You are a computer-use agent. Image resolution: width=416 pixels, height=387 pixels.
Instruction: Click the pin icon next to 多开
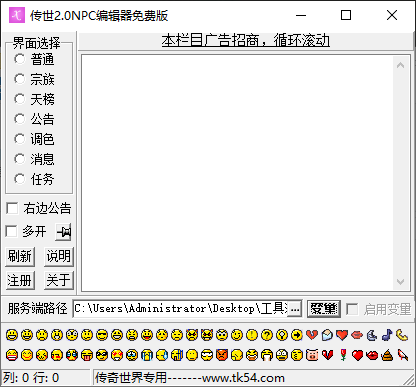(x=63, y=232)
